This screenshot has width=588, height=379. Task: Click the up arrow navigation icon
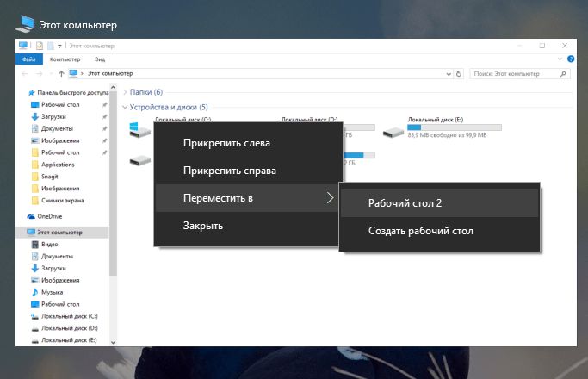[58, 74]
